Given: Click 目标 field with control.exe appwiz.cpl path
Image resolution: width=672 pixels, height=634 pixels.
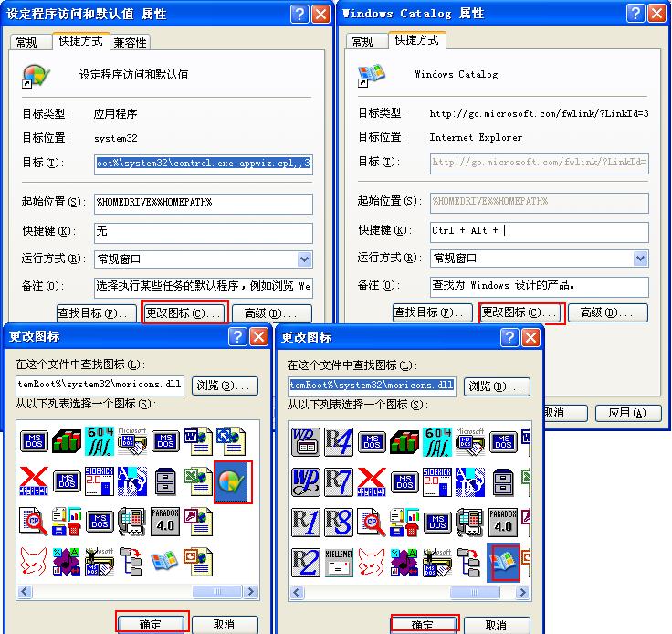Looking at the screenshot, I should [204, 164].
